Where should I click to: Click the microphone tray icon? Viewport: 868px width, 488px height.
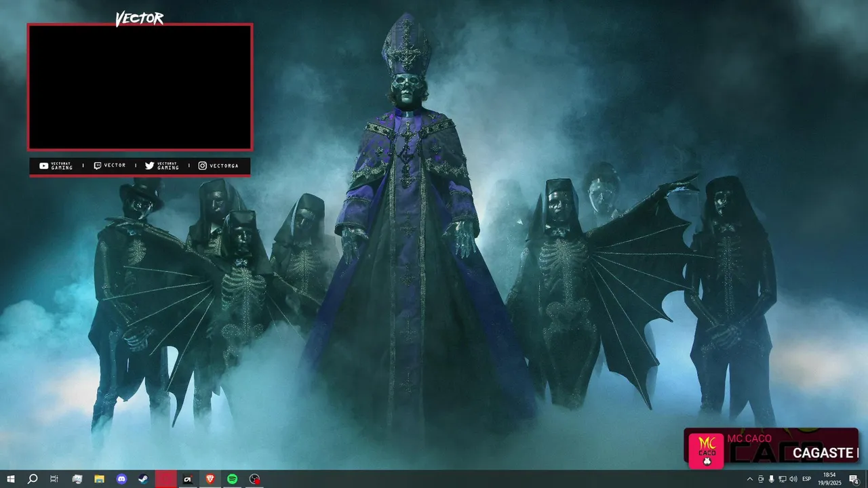(771, 479)
